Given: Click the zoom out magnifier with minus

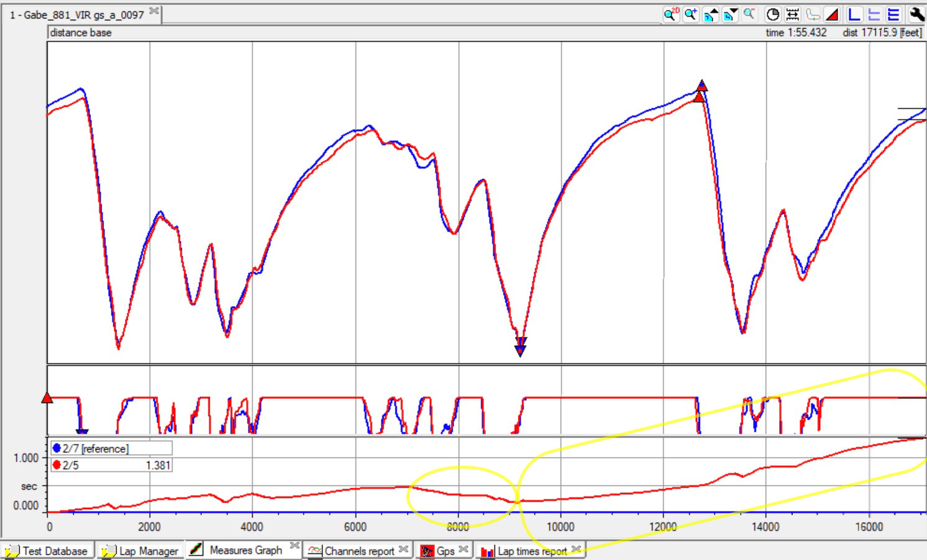Looking at the screenshot, I should pos(750,14).
